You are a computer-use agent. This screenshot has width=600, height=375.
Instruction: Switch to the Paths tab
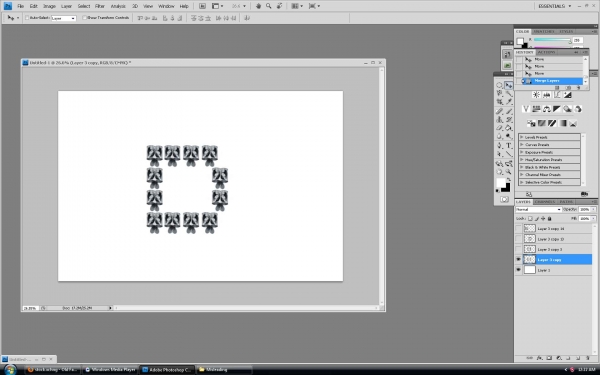tap(566, 202)
